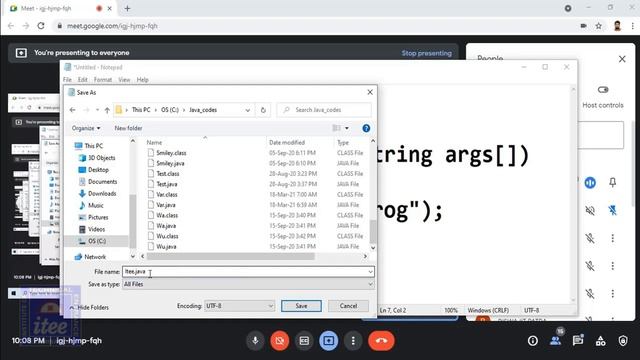Click Stop presenting
Screen dimensions: 640x360
[427, 53]
